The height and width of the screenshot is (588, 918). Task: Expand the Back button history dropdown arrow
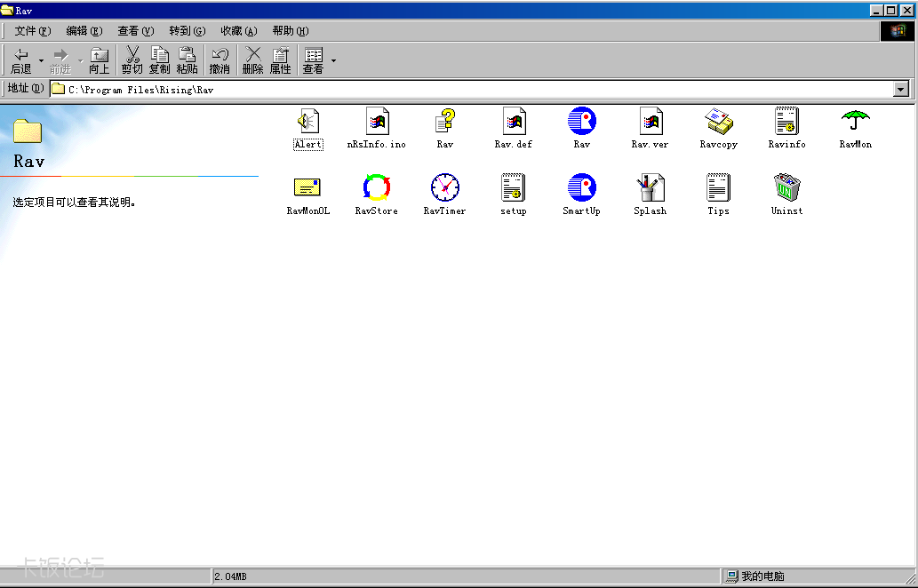point(41,61)
